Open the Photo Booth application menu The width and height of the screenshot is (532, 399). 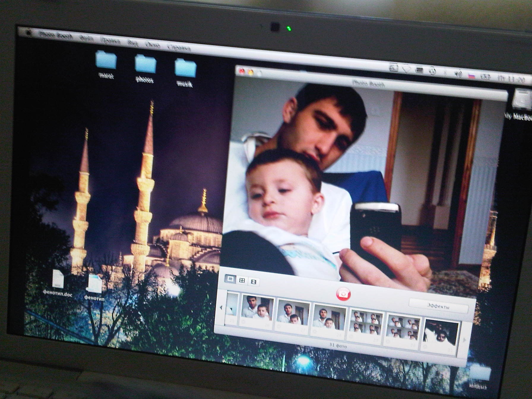pos(56,36)
